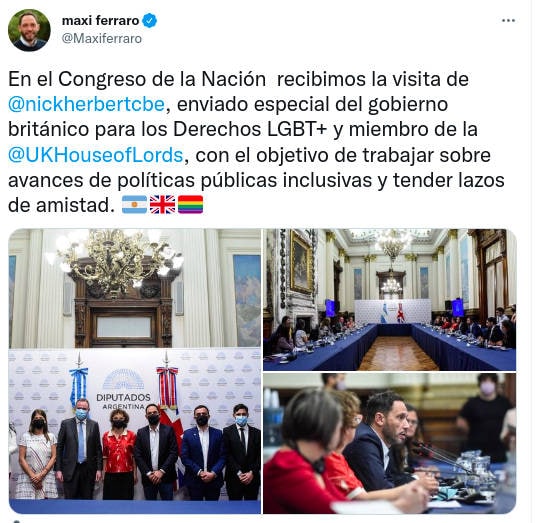Open the three-dot more options menu

coord(508,21)
